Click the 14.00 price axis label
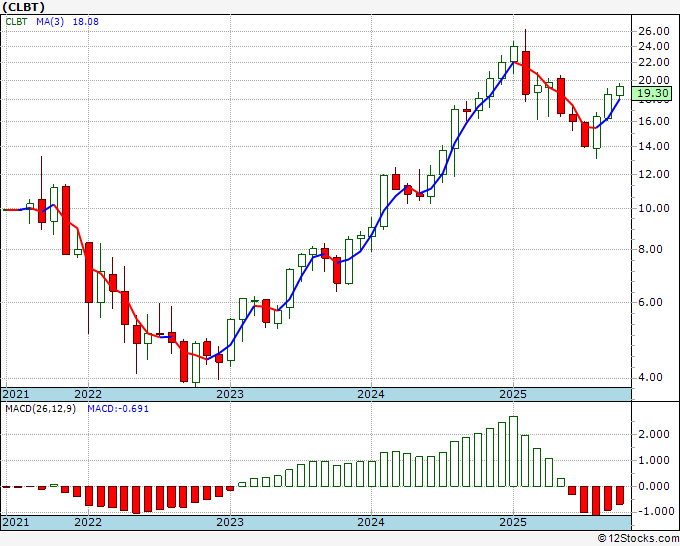 (654, 146)
